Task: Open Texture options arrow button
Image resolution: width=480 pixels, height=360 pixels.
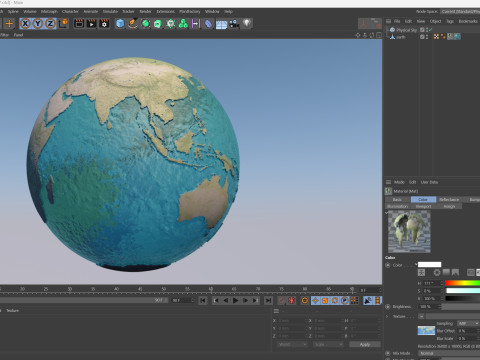Action: tap(421, 316)
